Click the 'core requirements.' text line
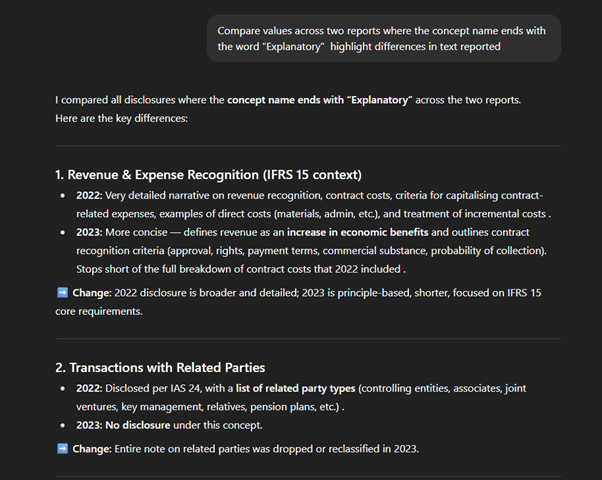Viewport: 602px width, 480px height. [102, 309]
